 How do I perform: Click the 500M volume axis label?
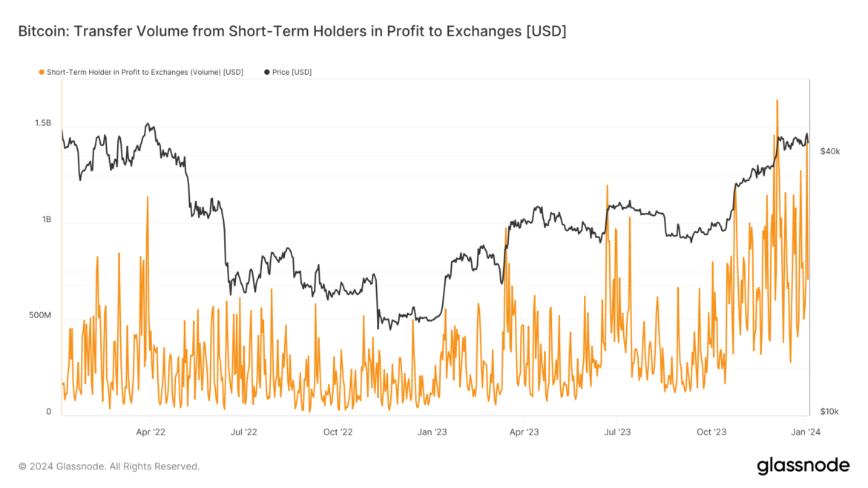point(40,316)
